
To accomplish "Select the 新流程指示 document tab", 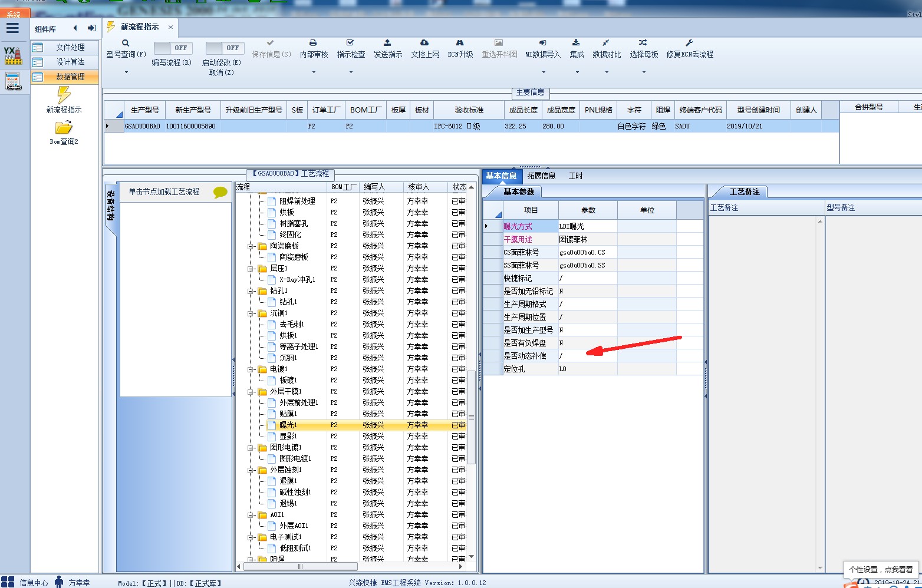I will [140, 27].
